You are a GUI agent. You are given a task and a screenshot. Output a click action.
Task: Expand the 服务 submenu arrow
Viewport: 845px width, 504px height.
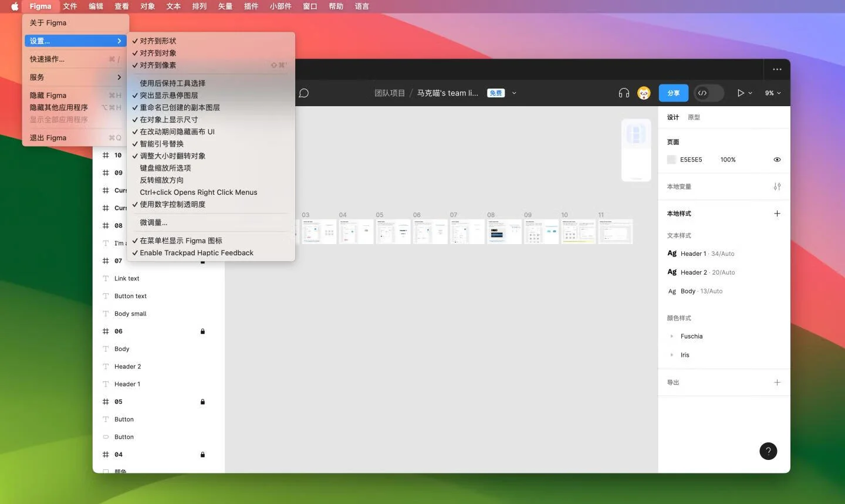click(119, 77)
